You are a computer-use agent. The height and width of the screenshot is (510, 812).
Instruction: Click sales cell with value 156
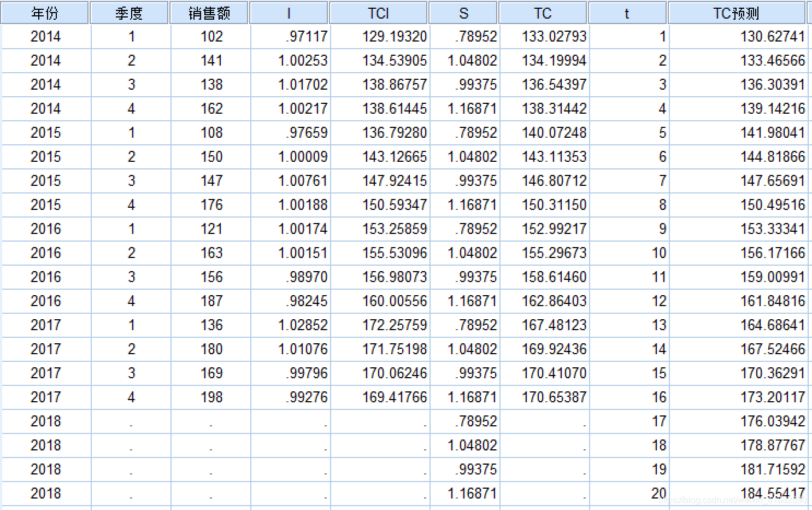click(211, 277)
